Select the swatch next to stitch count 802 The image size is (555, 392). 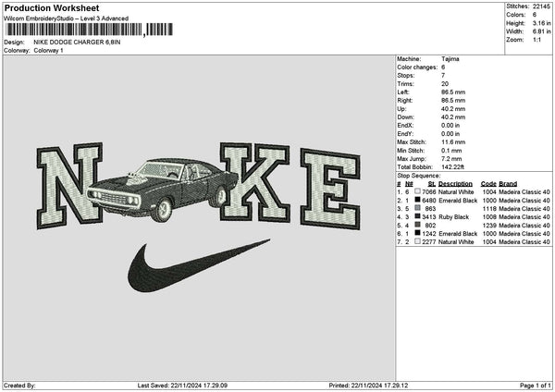point(418,225)
